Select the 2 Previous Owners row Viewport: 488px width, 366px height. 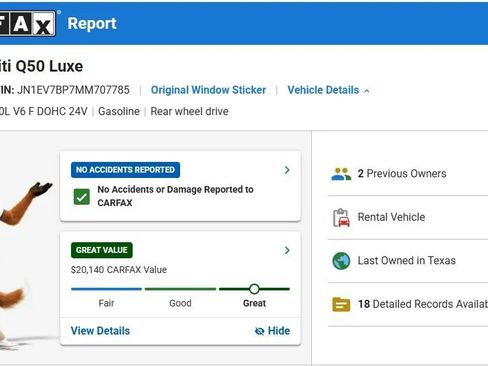408,174
